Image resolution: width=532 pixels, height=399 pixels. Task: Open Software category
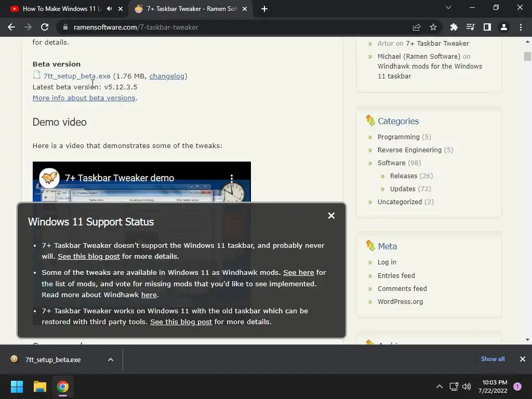click(x=392, y=163)
